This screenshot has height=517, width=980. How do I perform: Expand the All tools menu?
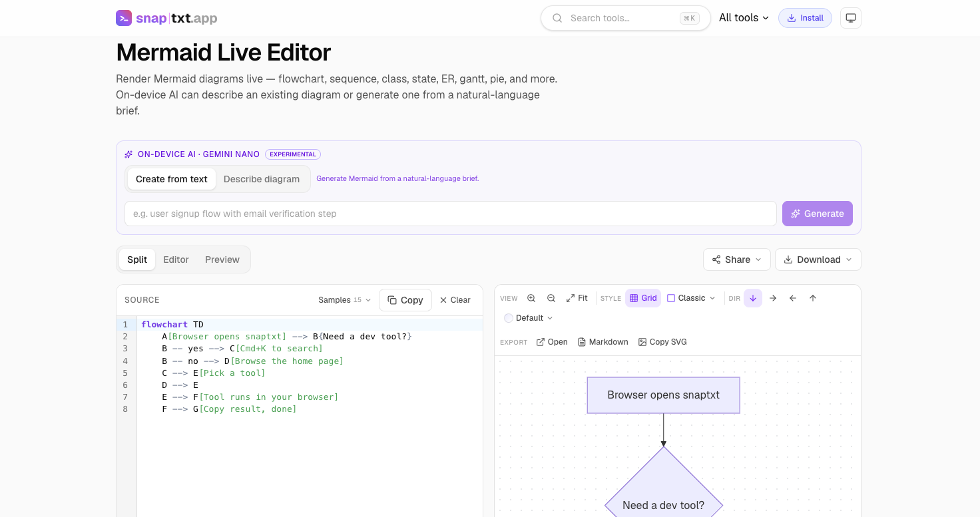point(744,18)
